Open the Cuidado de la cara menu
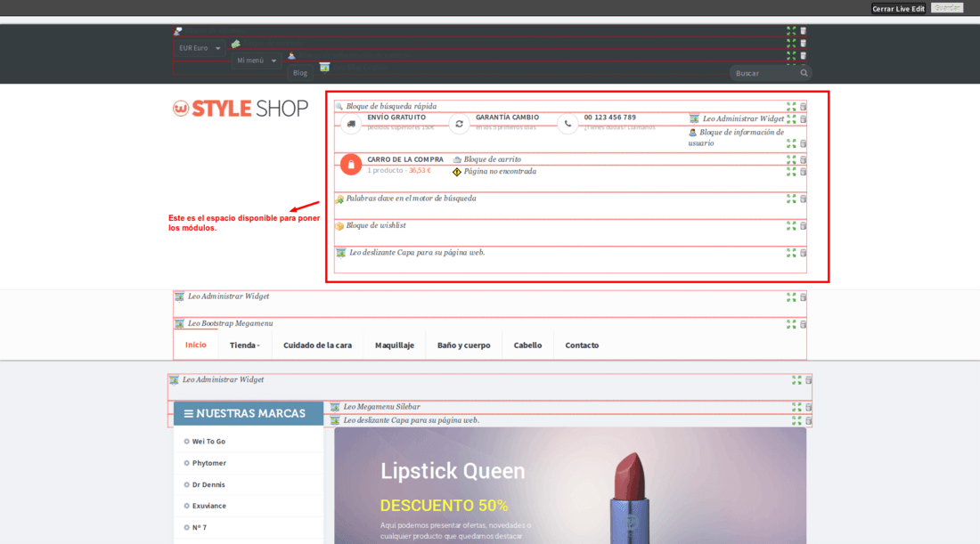This screenshot has width=980, height=544. click(x=317, y=345)
